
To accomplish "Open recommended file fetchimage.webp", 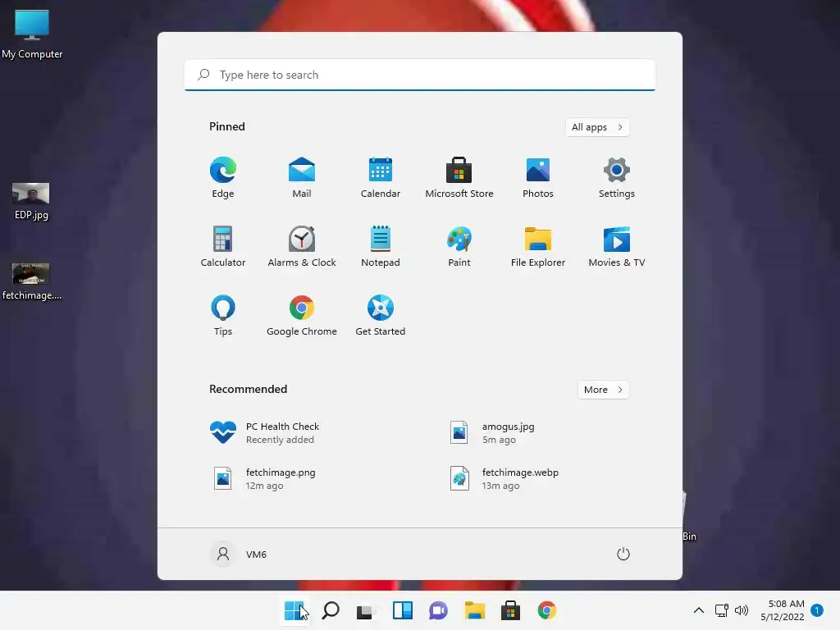I will tap(504, 479).
